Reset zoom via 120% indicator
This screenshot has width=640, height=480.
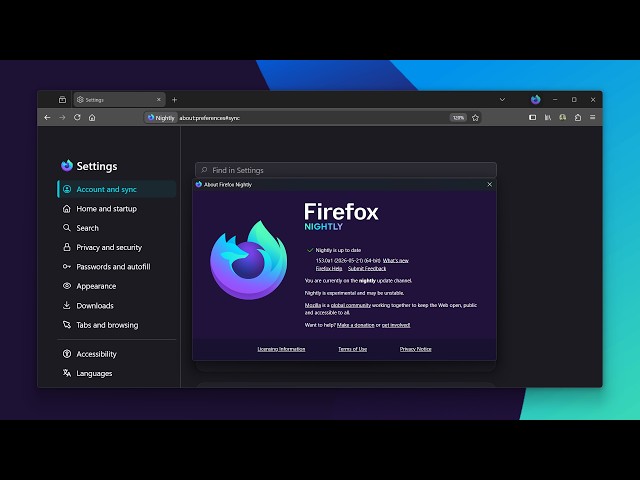458,118
